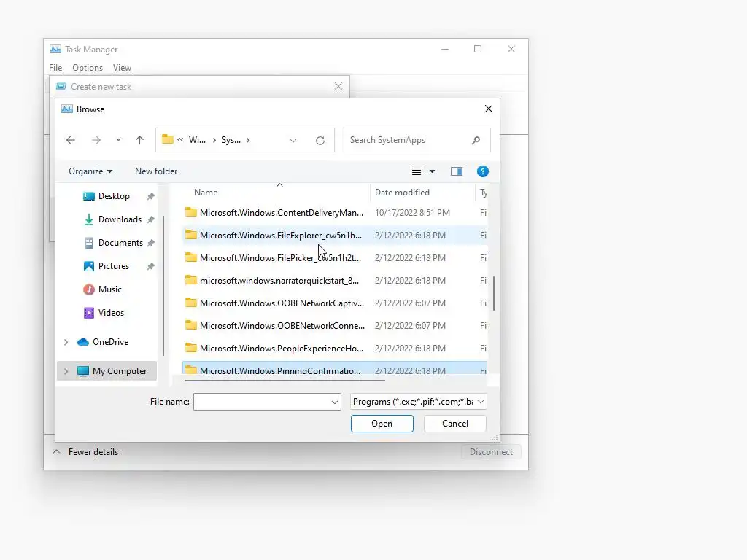747x560 pixels.
Task: Click the File name text box
Action: click(262, 402)
